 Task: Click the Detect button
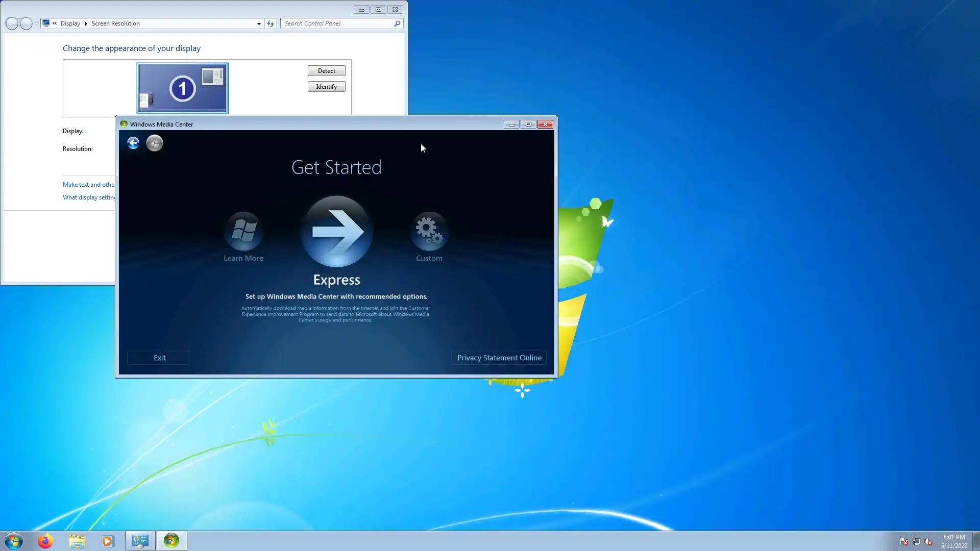tap(326, 71)
